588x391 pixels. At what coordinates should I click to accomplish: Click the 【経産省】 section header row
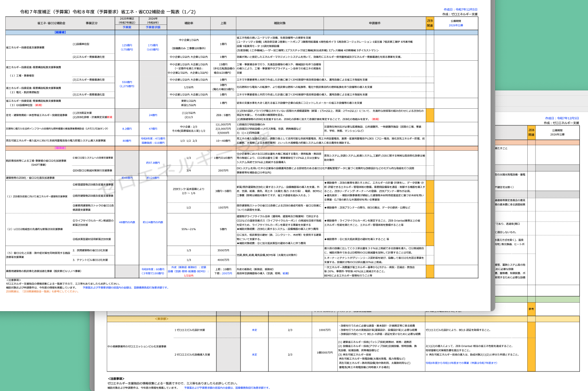[60, 32]
